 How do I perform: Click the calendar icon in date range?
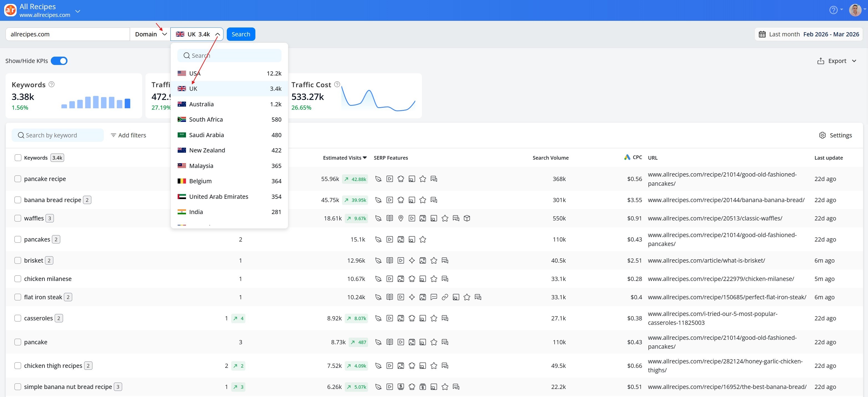pos(762,34)
